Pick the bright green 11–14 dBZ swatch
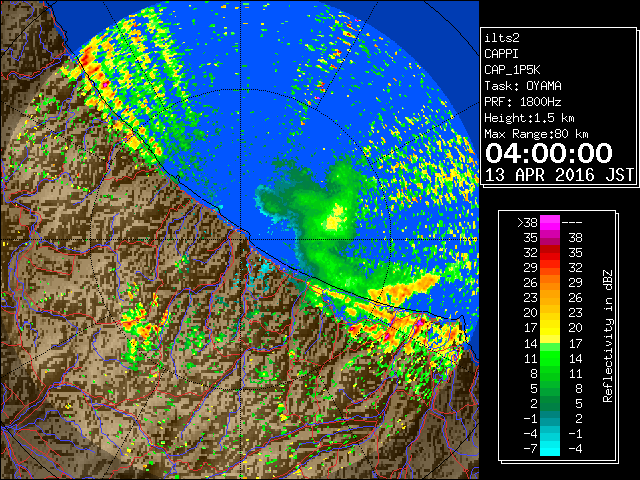 [x=550, y=358]
